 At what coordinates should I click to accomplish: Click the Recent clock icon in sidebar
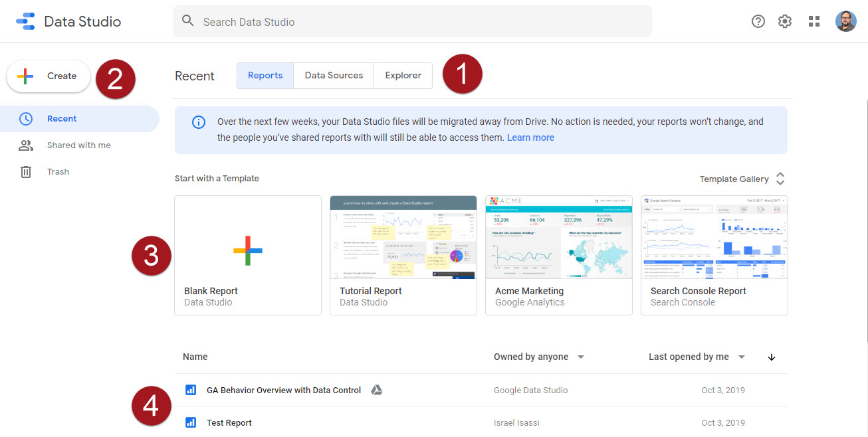coord(25,119)
